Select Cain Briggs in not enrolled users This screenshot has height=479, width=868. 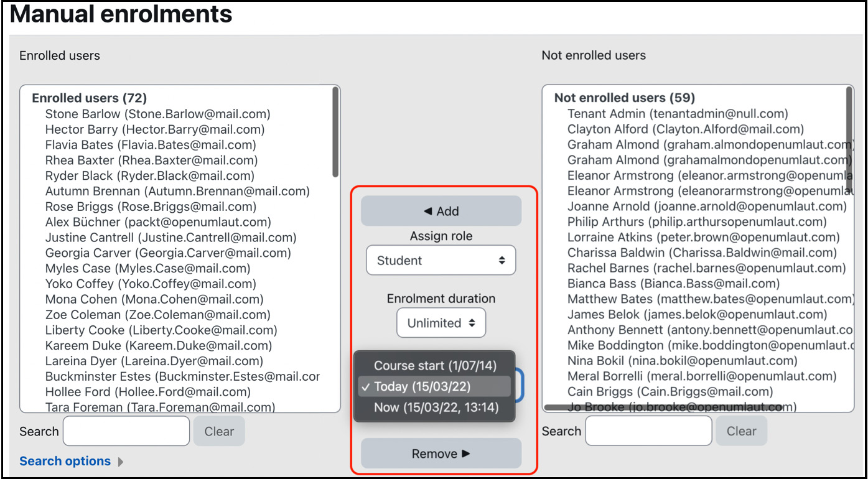[x=670, y=392]
